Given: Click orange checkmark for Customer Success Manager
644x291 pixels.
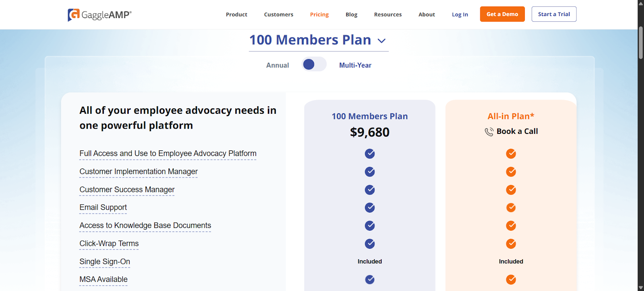Looking at the screenshot, I should point(511,190).
